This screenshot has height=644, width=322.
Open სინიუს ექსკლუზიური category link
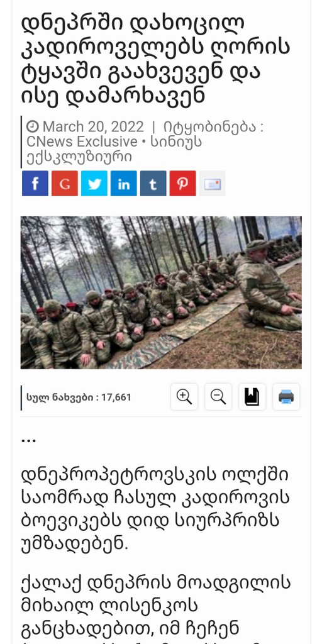click(114, 149)
